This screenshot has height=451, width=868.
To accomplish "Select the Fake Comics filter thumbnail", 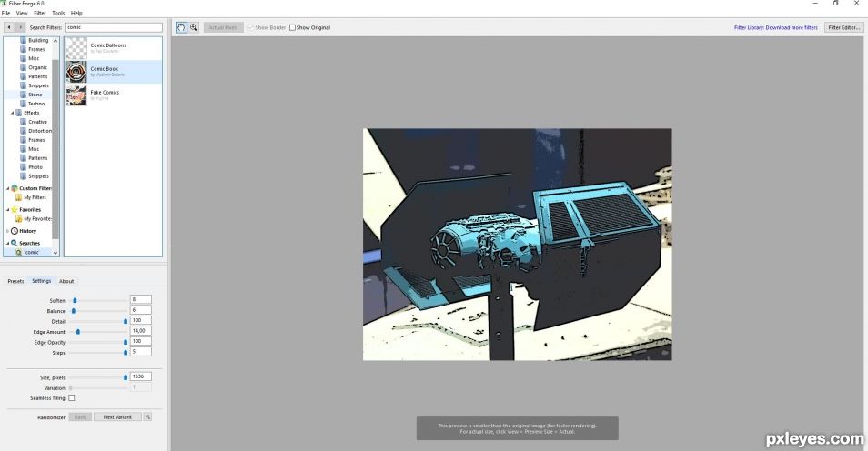I will pos(76,95).
